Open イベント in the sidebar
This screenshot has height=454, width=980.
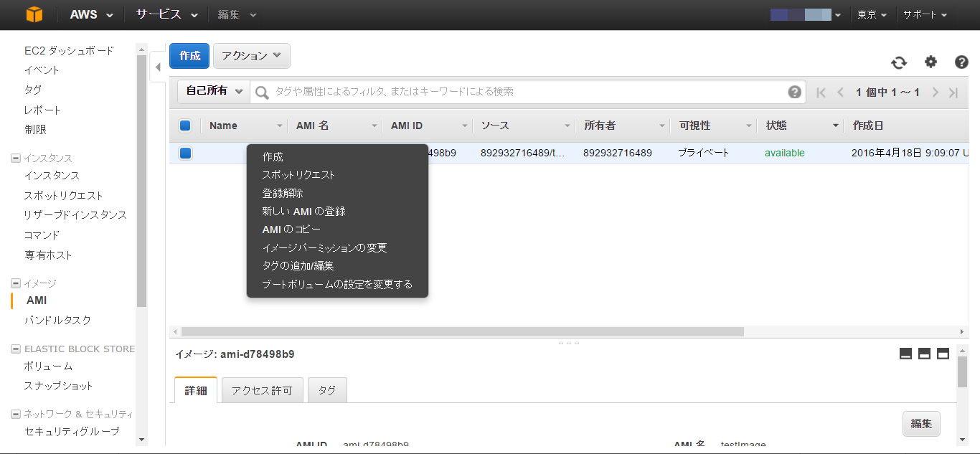coord(42,70)
